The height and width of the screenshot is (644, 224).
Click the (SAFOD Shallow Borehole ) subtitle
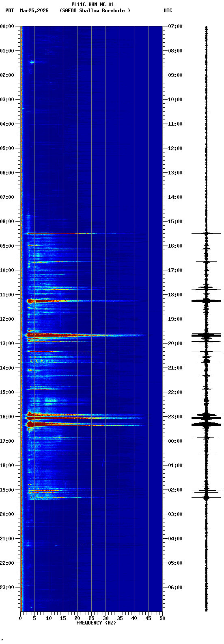pos(95,11)
